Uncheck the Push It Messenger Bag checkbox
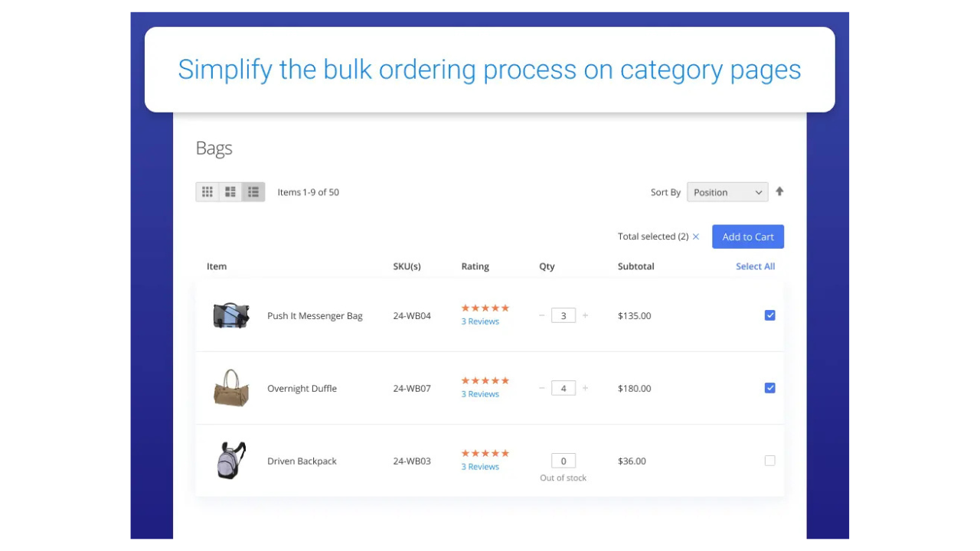Image resolution: width=980 pixels, height=551 pixels. 769,315
